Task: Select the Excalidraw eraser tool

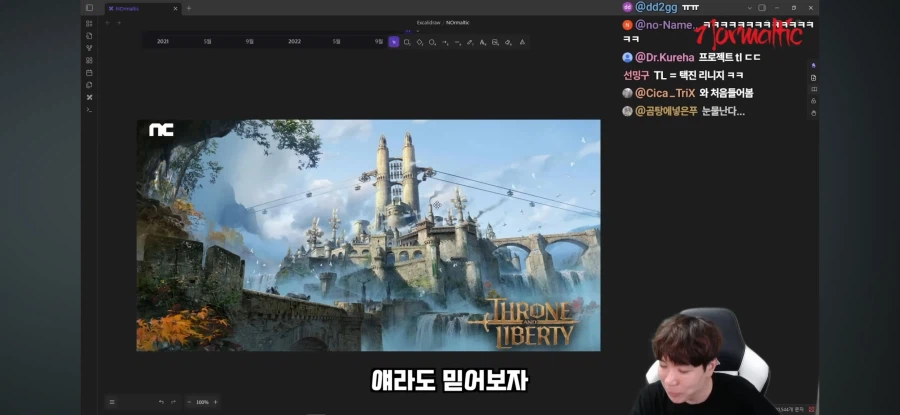Action: pos(508,42)
